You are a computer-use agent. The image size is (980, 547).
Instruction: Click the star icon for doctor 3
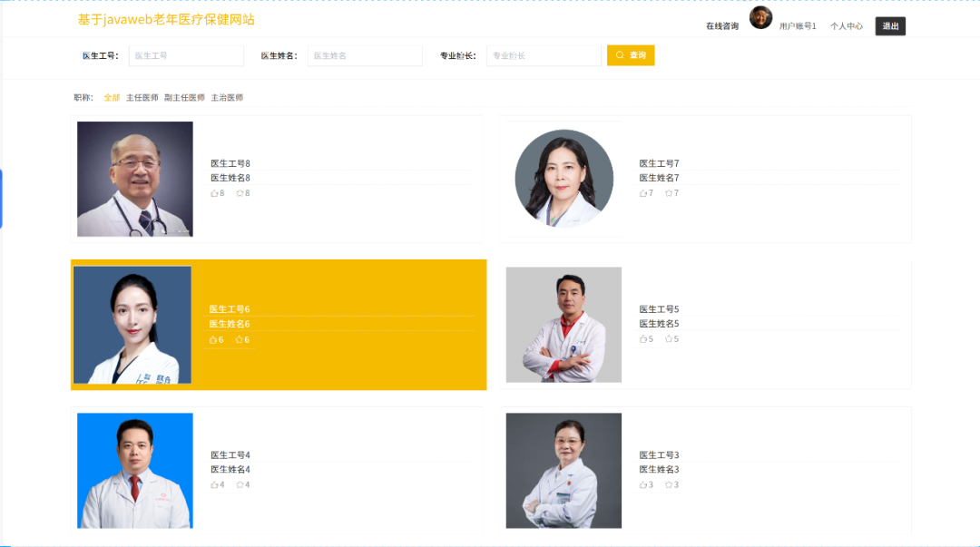point(668,484)
